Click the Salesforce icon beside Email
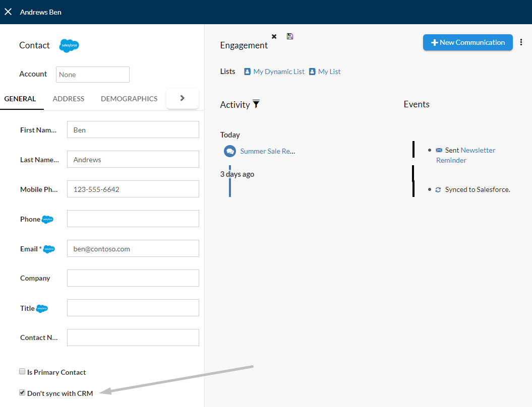 coord(49,249)
